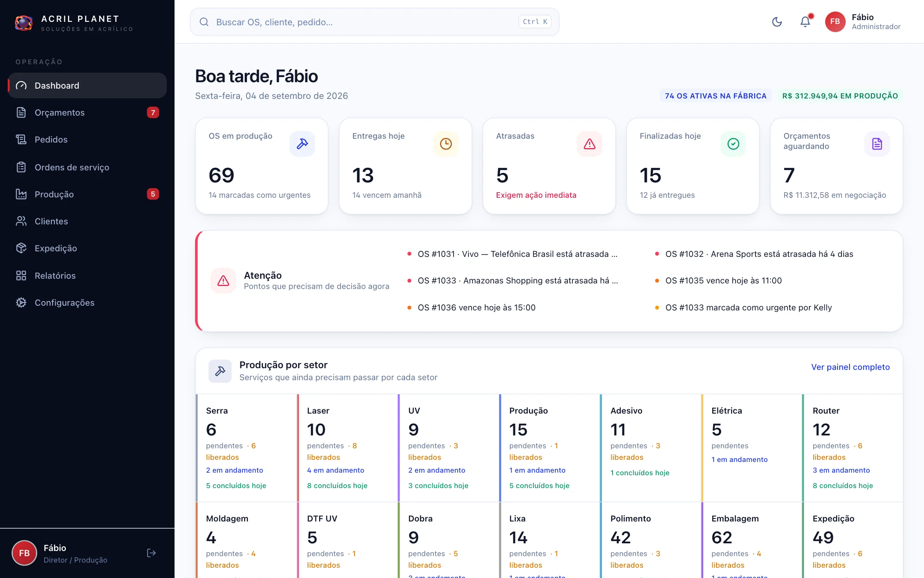This screenshot has height=578, width=924.
Task: Click the Configurações gear icon
Action: 21,302
